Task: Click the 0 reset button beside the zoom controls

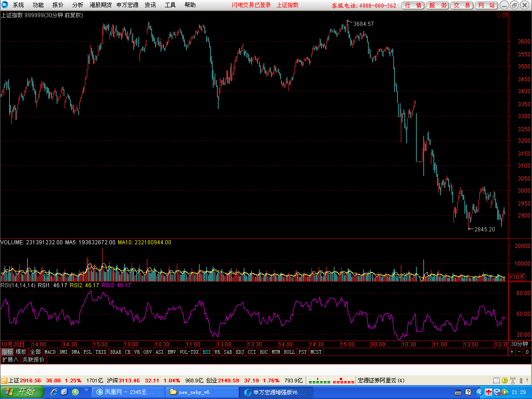Action: coord(527,352)
